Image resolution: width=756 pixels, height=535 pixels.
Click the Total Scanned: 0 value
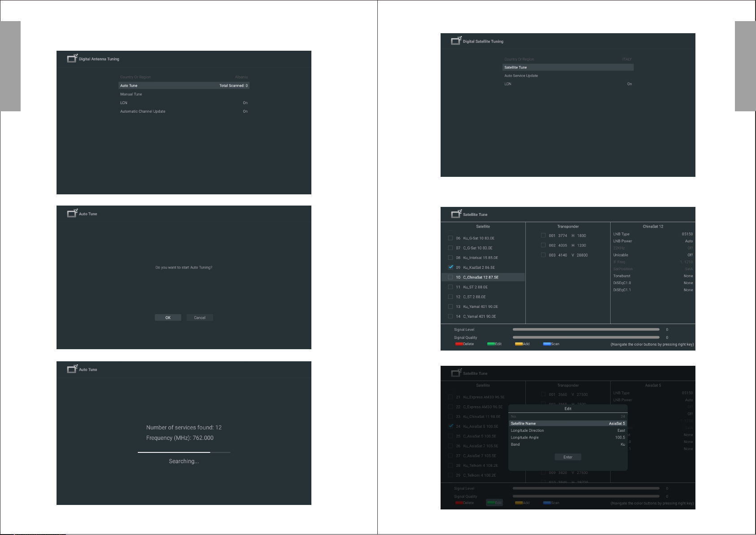[x=233, y=85]
